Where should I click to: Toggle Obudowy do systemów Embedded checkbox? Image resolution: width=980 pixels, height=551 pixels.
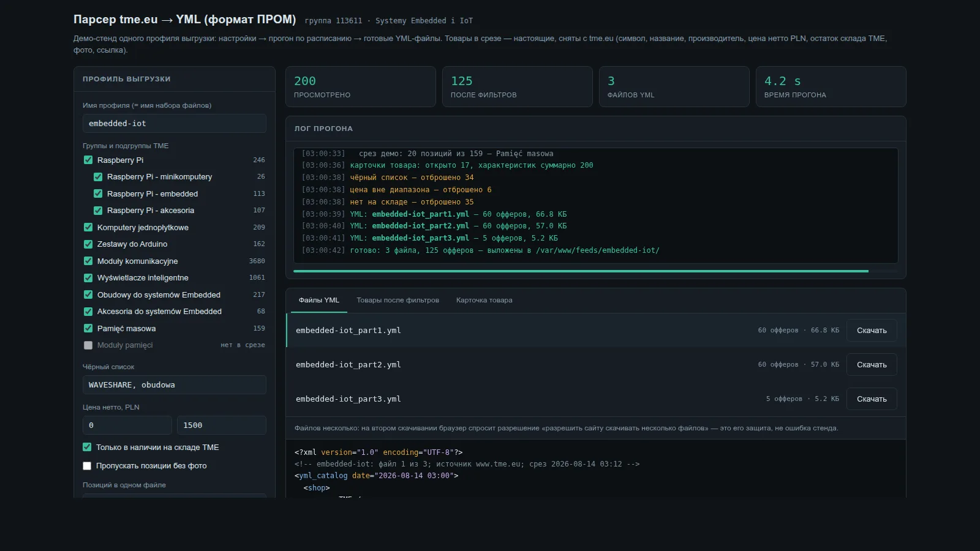coord(88,294)
